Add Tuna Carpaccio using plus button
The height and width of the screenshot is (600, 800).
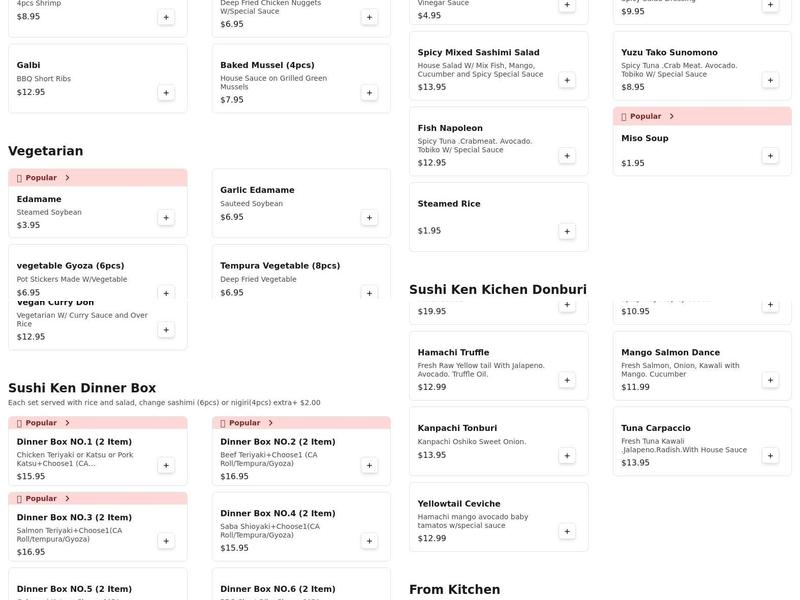click(769, 454)
